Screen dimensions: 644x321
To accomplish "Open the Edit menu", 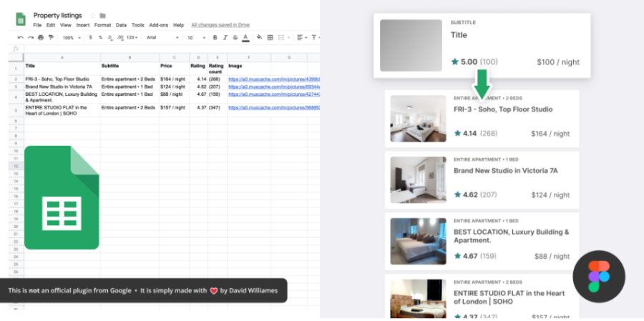I will [x=51, y=25].
